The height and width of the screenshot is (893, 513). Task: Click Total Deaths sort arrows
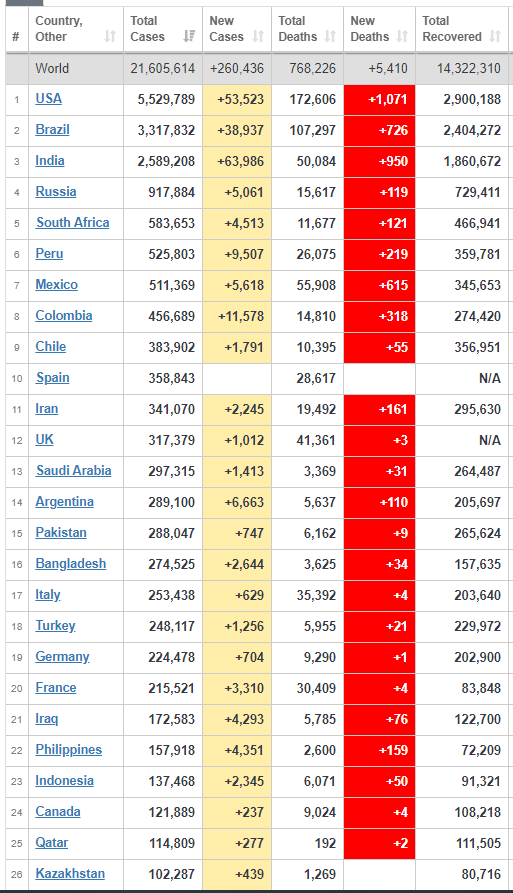coord(330,36)
